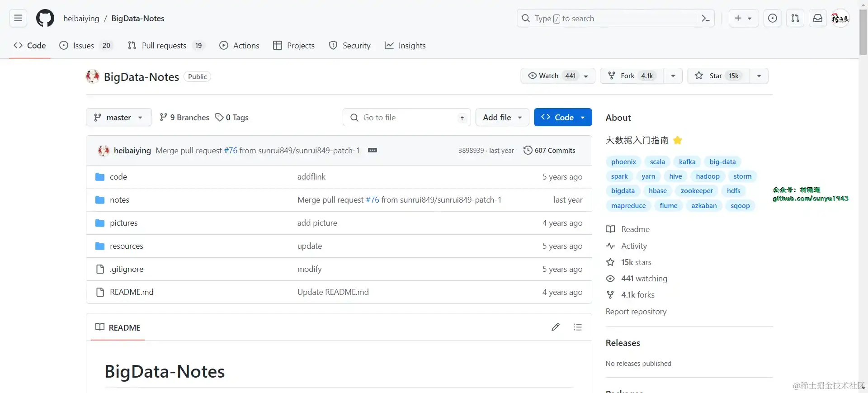Open the commit hash 3898939
The height and width of the screenshot is (393, 868).
[x=471, y=151]
